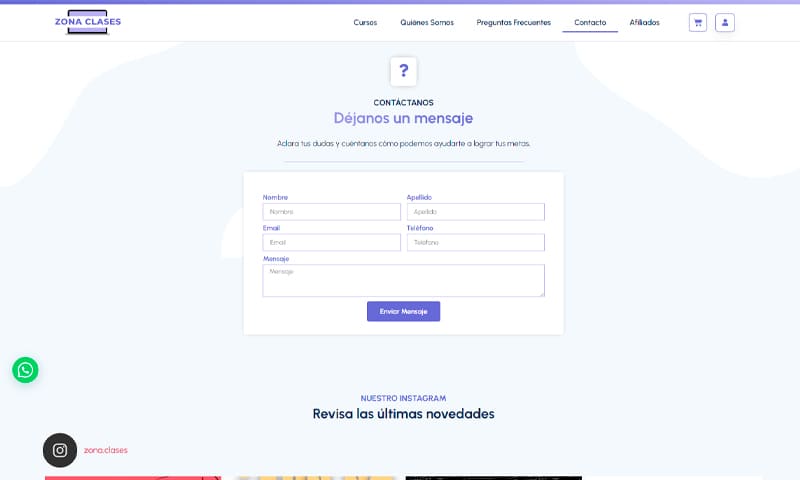Click the Email field label
Image resolution: width=800 pixels, height=480 pixels.
click(271, 228)
